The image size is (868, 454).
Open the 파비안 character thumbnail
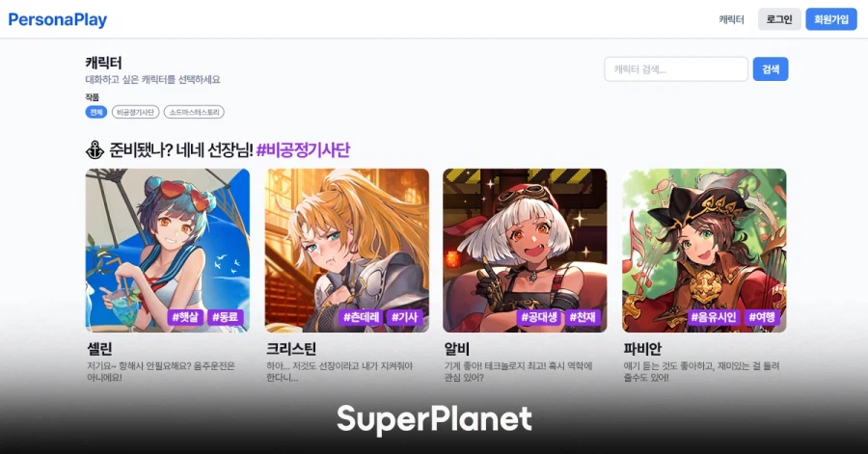click(x=704, y=250)
